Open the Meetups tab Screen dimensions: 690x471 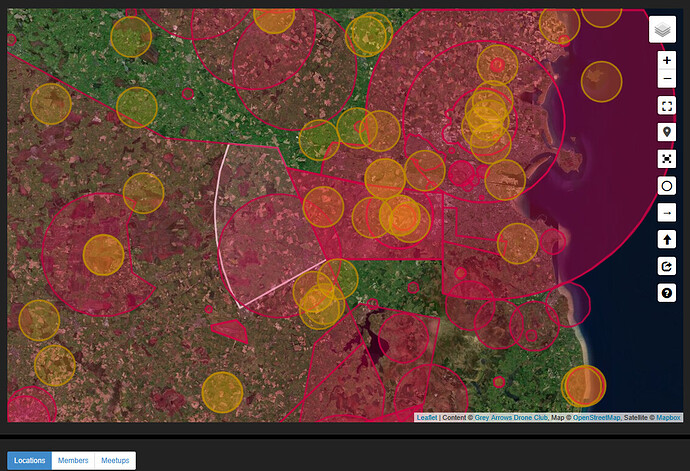pos(115,460)
